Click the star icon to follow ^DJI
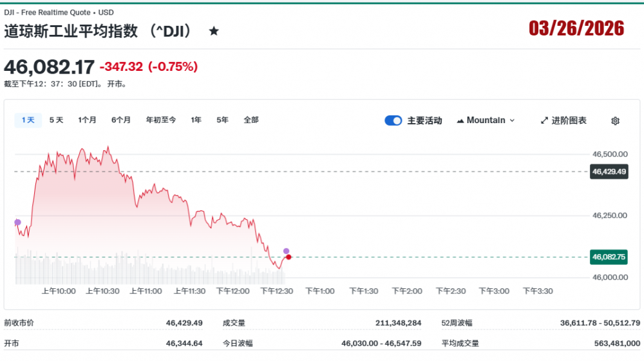 (x=214, y=31)
